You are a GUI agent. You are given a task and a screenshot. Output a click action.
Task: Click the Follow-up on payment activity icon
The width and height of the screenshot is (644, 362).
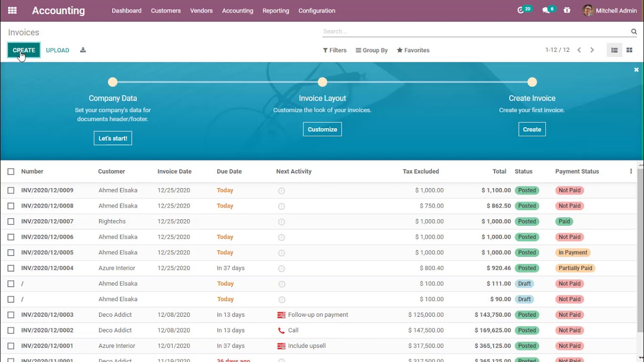(x=281, y=315)
